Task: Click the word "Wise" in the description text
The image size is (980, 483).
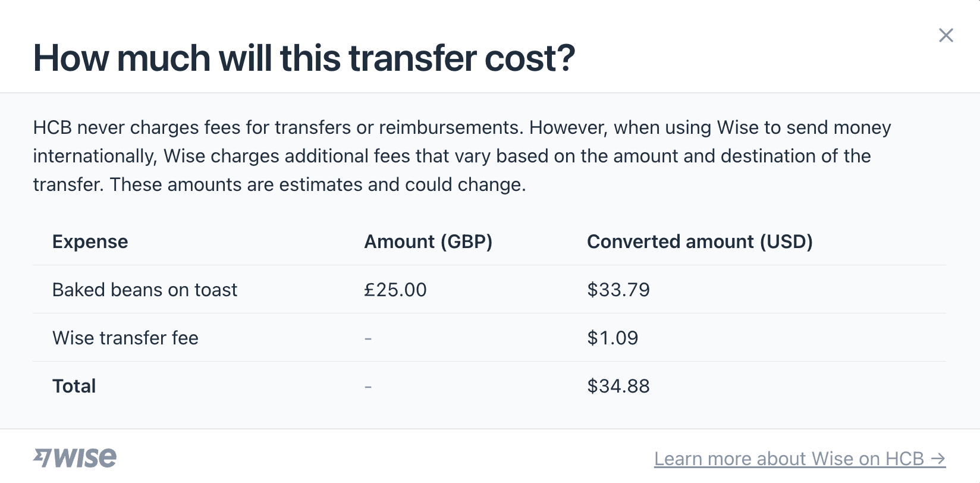Action: tap(737, 128)
